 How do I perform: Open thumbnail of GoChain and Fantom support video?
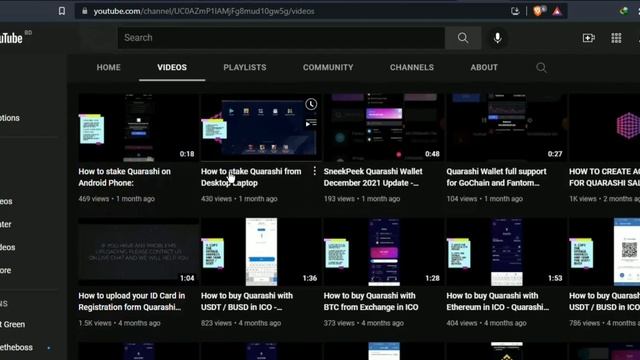[x=506, y=128]
